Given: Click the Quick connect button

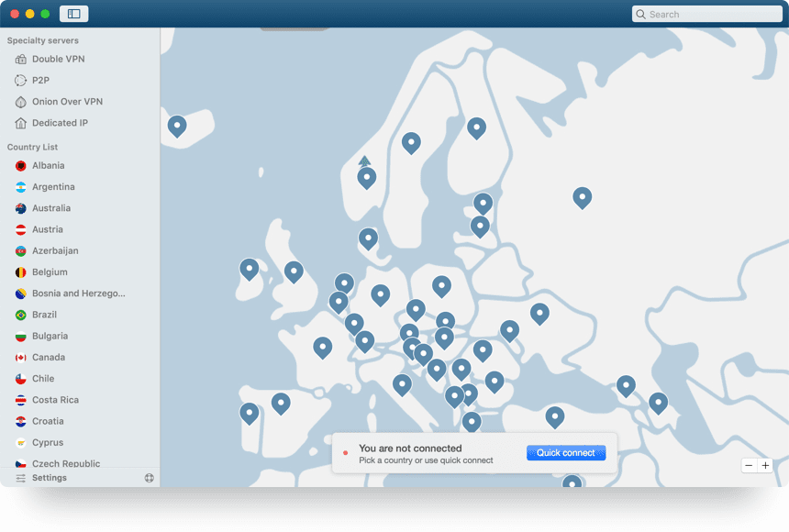Looking at the screenshot, I should point(565,452).
